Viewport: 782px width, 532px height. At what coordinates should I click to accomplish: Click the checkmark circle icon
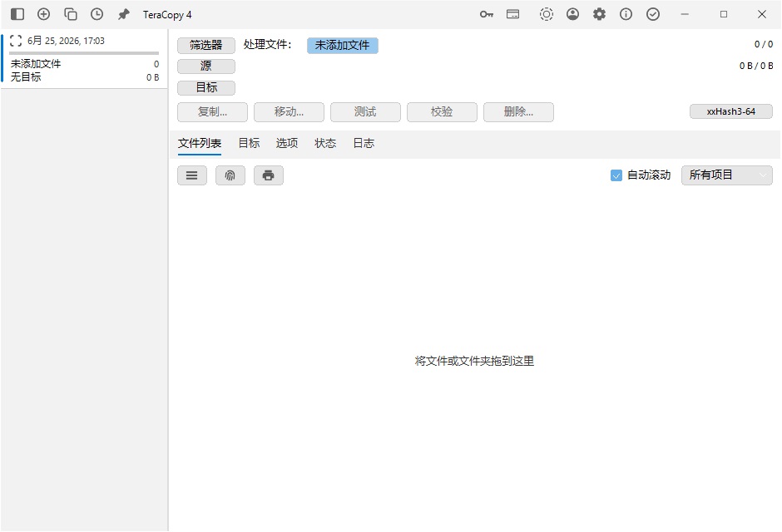tap(653, 14)
